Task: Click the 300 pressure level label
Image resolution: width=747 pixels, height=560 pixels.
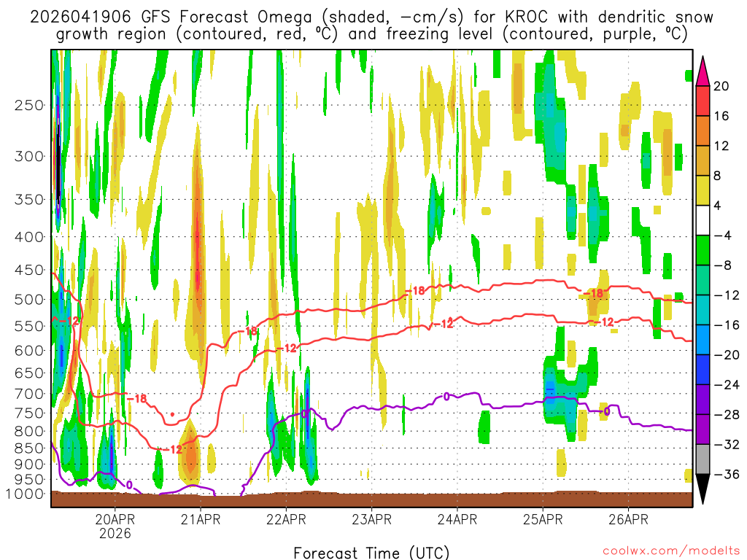Action: point(29,156)
